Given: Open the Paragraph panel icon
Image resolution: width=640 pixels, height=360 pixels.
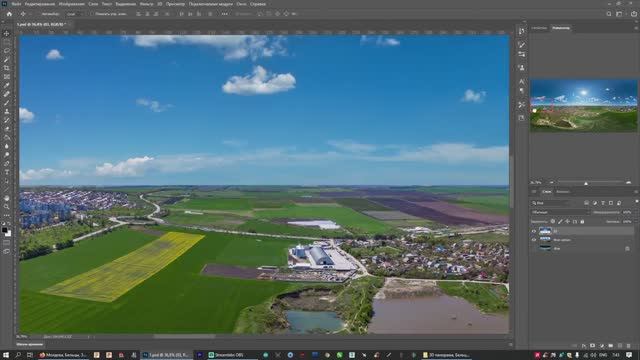Looking at the screenshot, I should pos(521,91).
